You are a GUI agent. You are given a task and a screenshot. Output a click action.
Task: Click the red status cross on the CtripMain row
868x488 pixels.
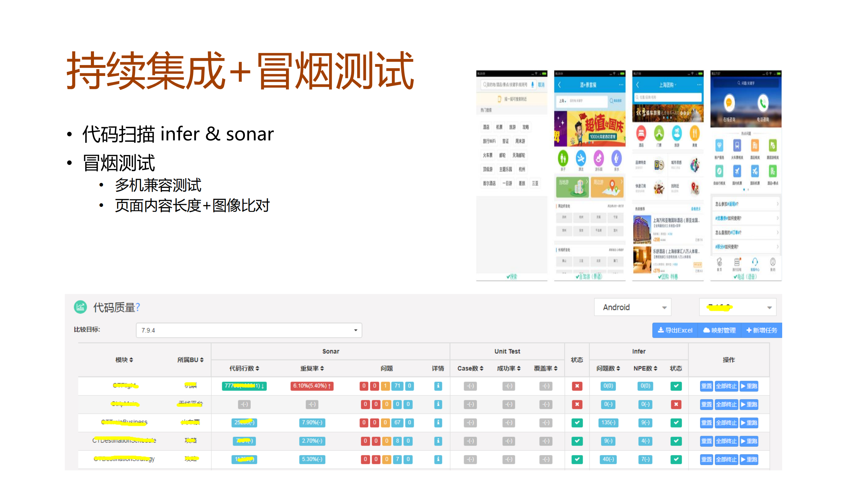click(x=577, y=404)
